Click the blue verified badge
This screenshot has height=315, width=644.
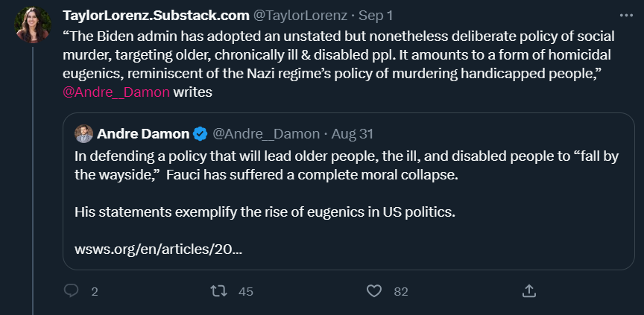[201, 134]
